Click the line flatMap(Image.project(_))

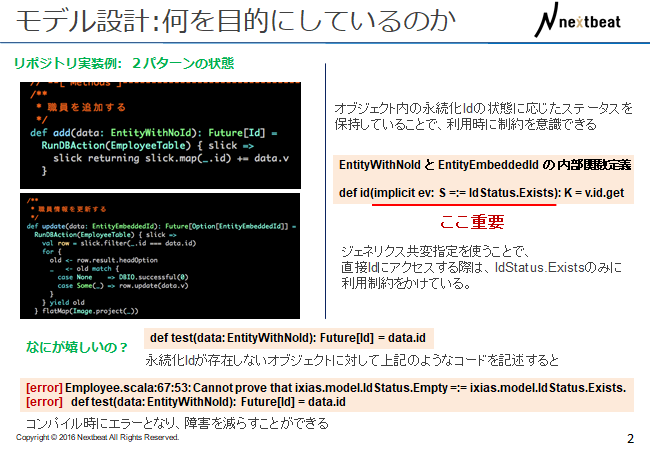(x=86, y=311)
